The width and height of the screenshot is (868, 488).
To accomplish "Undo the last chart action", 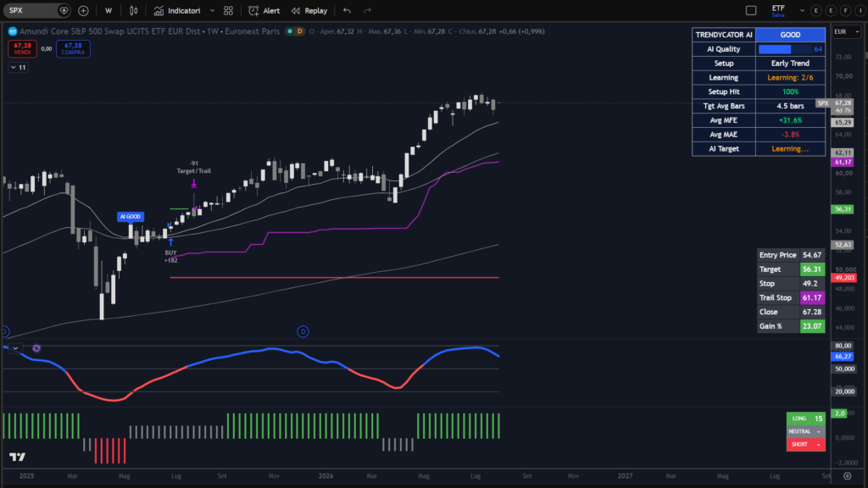I will (x=347, y=10).
